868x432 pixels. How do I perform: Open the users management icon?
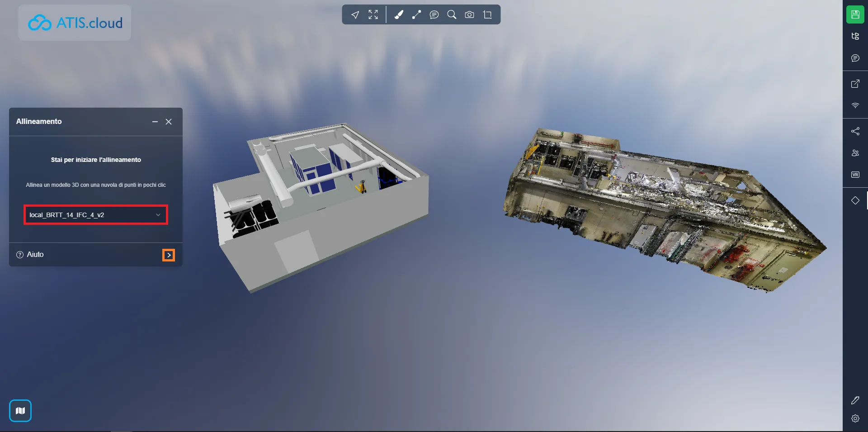click(855, 153)
